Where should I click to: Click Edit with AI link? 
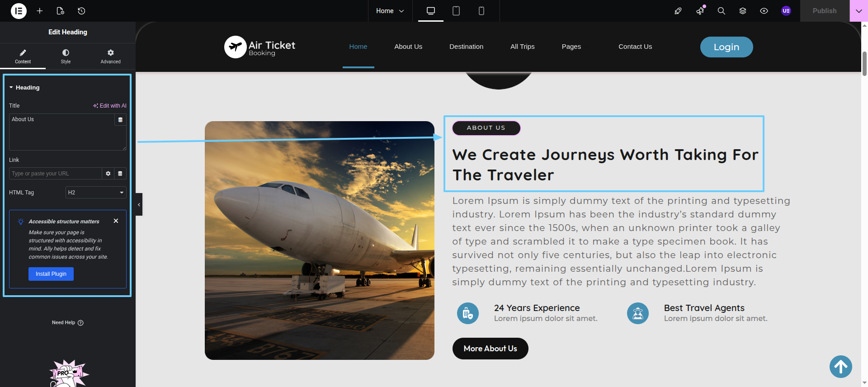click(110, 106)
